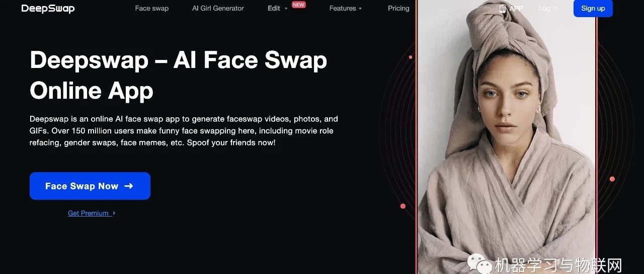Viewport: 644px width, 274px height.
Task: Click the WeChat logo watermark
Action: point(479,264)
